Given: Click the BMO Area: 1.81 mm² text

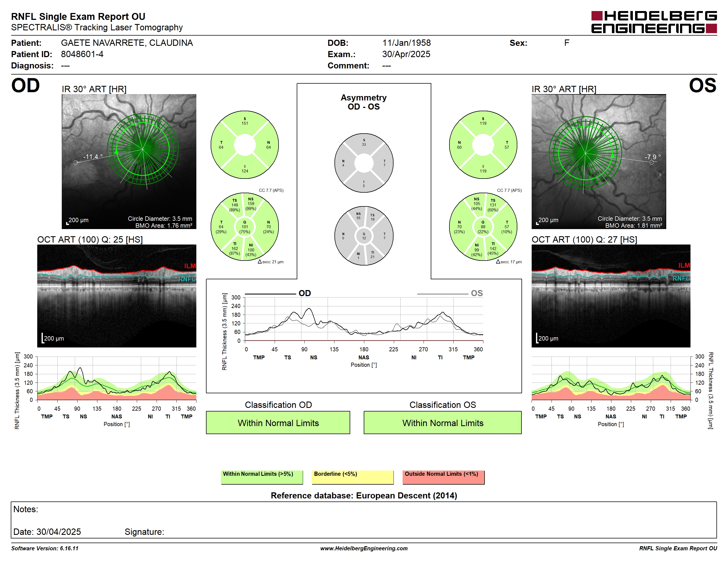Looking at the screenshot, I should tap(633, 225).
